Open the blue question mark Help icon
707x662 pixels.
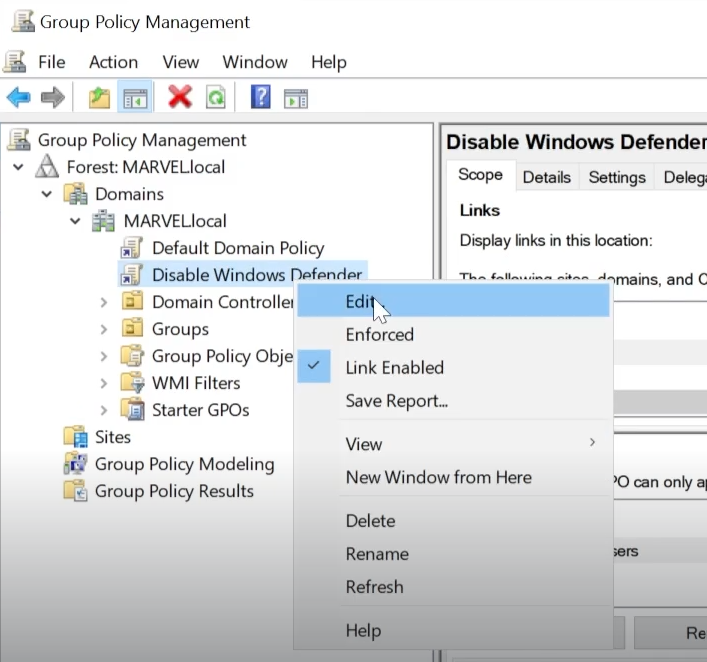coord(261,97)
